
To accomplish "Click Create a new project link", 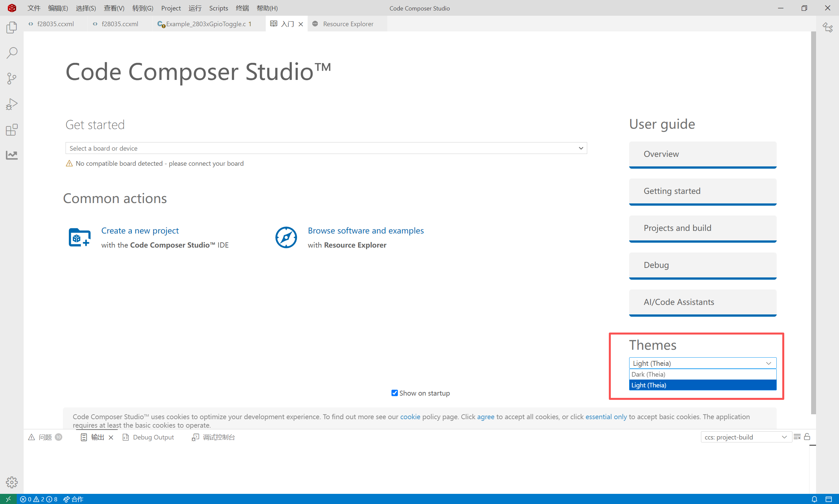I will coord(140,231).
